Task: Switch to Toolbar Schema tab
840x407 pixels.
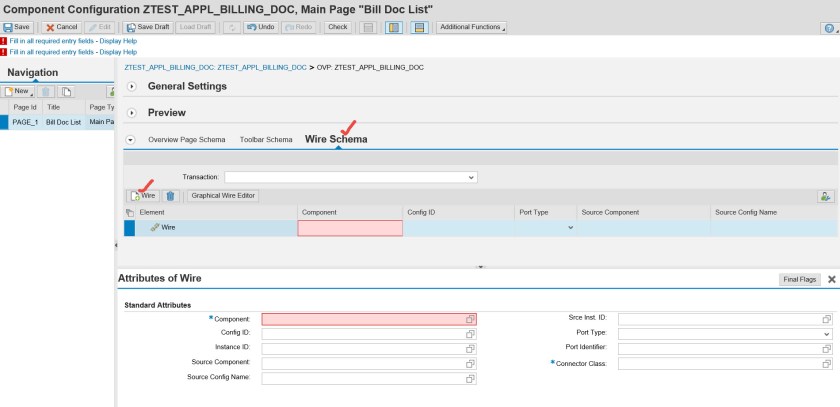Action: (266, 139)
